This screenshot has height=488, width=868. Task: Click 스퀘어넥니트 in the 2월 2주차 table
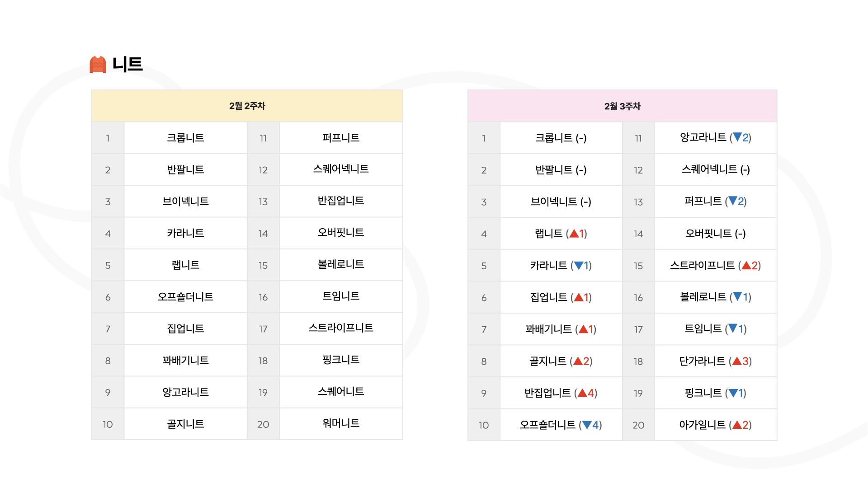(341, 169)
